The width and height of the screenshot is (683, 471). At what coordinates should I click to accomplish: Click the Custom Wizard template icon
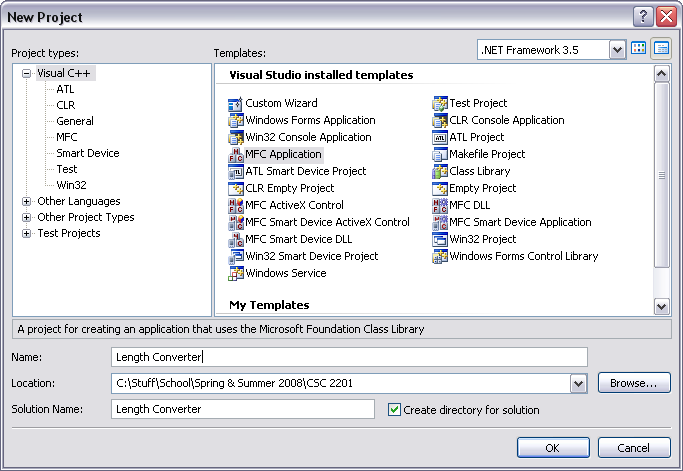click(x=235, y=104)
